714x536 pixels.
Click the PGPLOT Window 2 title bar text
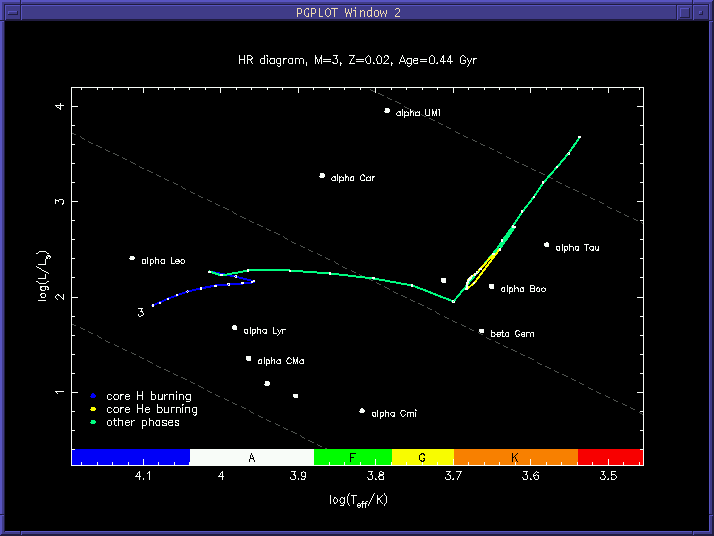348,13
